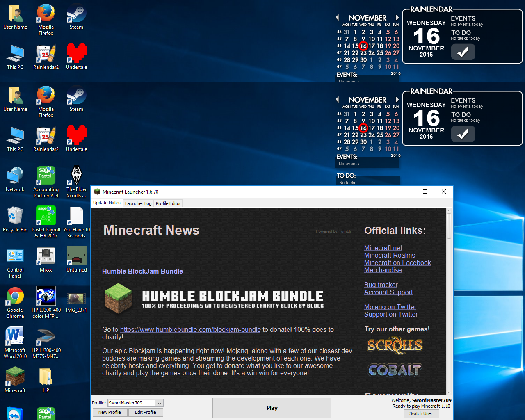Viewport: 525px width, 420px height.
Task: Click the Scrolls game logo
Action: click(x=395, y=345)
